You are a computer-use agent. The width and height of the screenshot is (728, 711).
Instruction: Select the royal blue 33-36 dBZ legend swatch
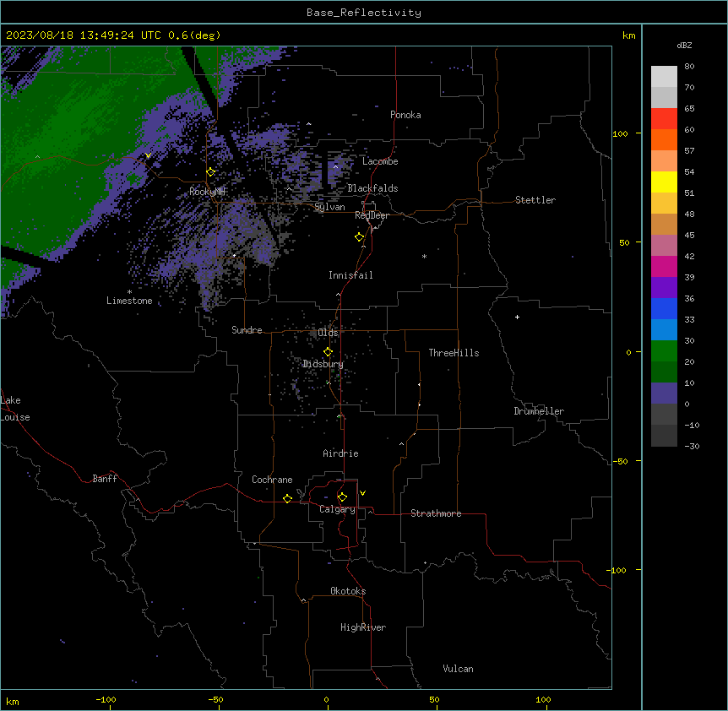point(664,308)
